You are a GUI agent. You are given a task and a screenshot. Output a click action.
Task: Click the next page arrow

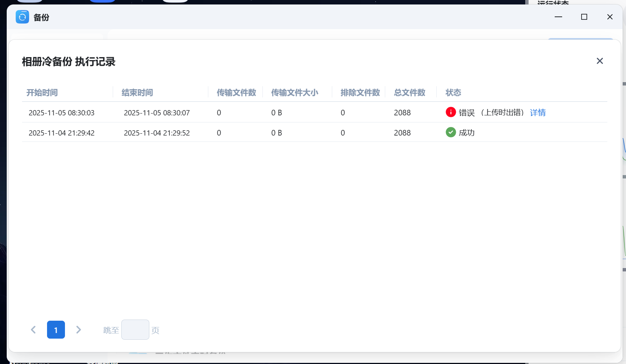tap(78, 330)
